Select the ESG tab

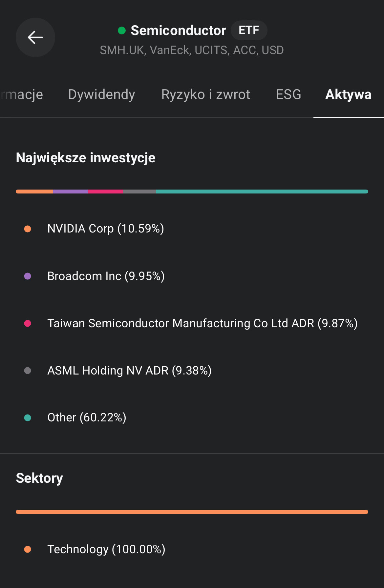tap(288, 94)
